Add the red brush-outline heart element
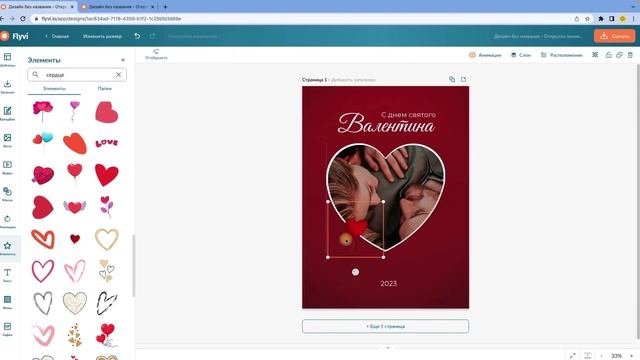640x360 pixels. (x=43, y=239)
